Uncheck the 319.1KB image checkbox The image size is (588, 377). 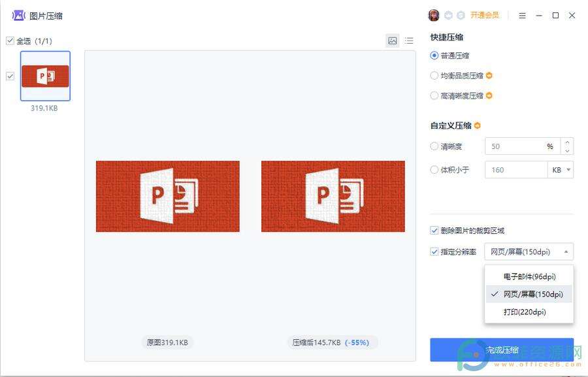pos(10,76)
